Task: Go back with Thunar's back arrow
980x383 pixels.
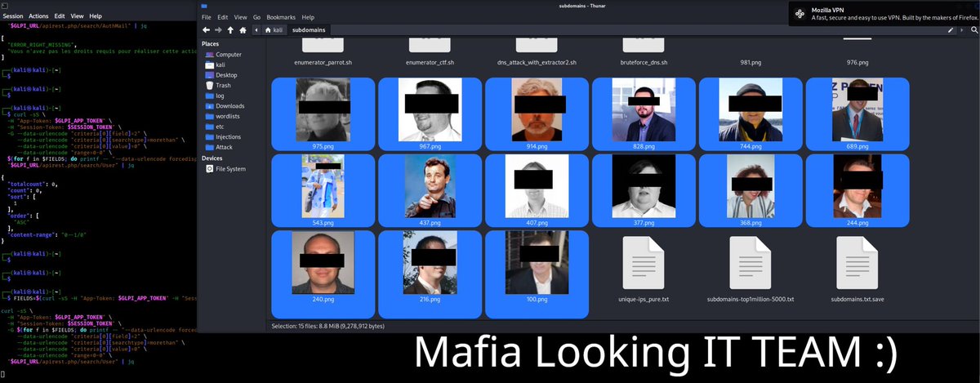Action: (205, 29)
